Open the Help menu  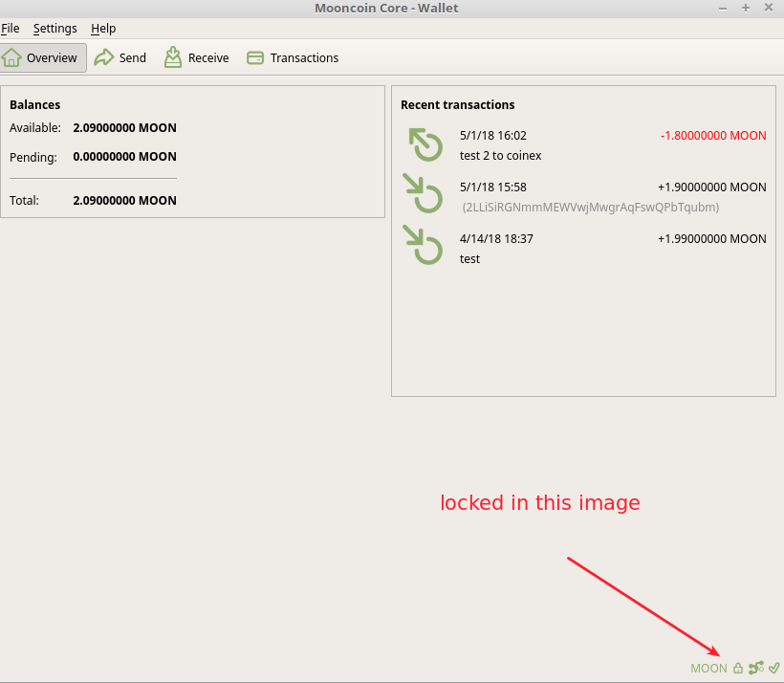coord(103,29)
